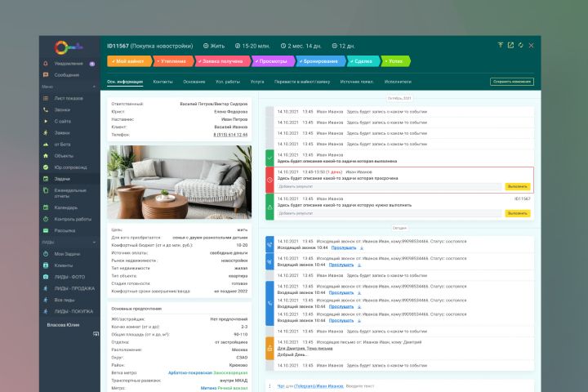This screenshot has height=392, width=588.
Task: Open ЛИДЫ - ПРОДАЖА in the sidebar
Action: (x=74, y=288)
